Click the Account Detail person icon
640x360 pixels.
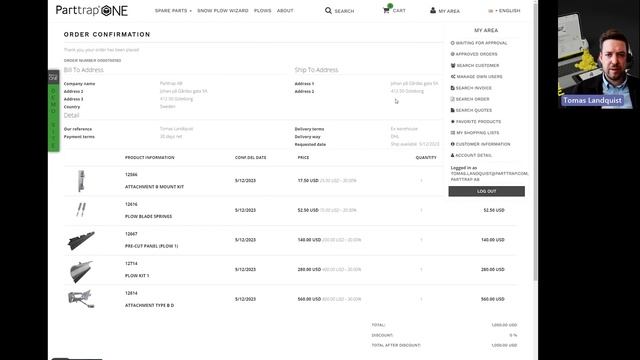point(452,155)
